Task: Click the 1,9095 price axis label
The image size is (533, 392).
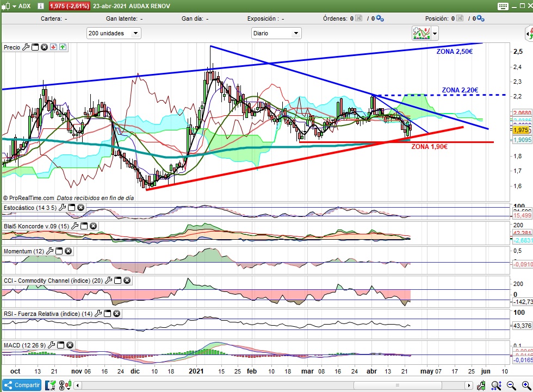Action: (522, 140)
